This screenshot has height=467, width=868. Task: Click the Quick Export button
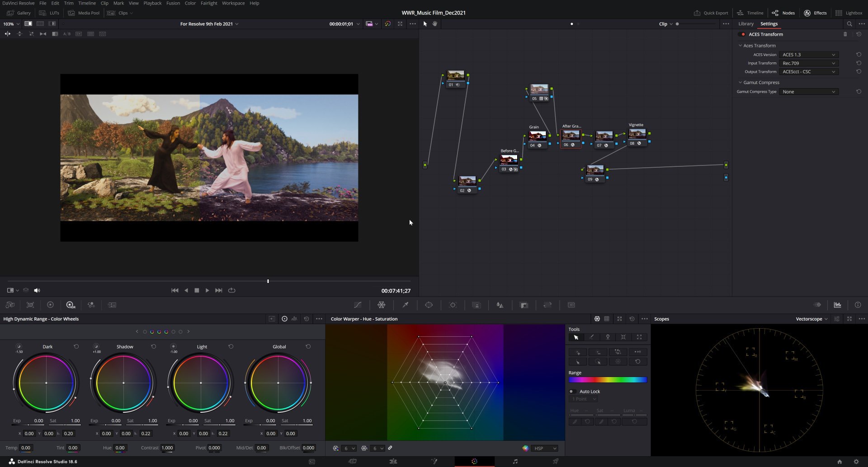(711, 13)
